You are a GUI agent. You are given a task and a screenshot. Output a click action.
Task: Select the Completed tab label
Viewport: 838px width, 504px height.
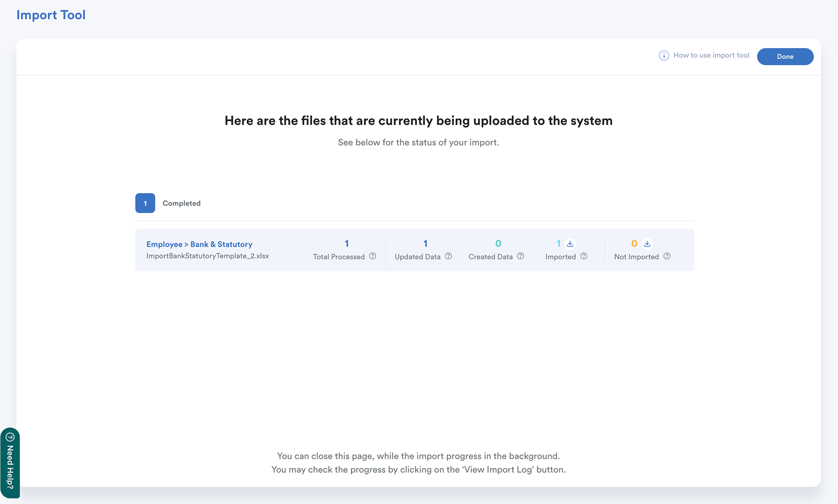point(181,203)
